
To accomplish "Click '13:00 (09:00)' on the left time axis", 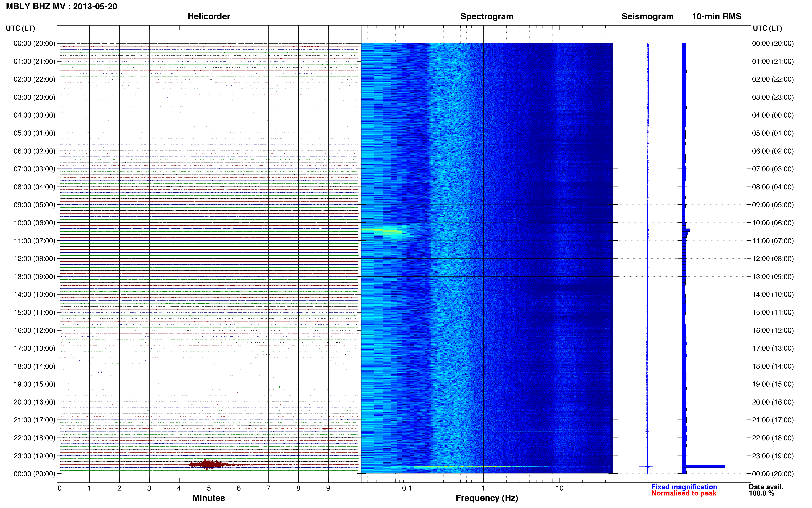I will (x=34, y=277).
